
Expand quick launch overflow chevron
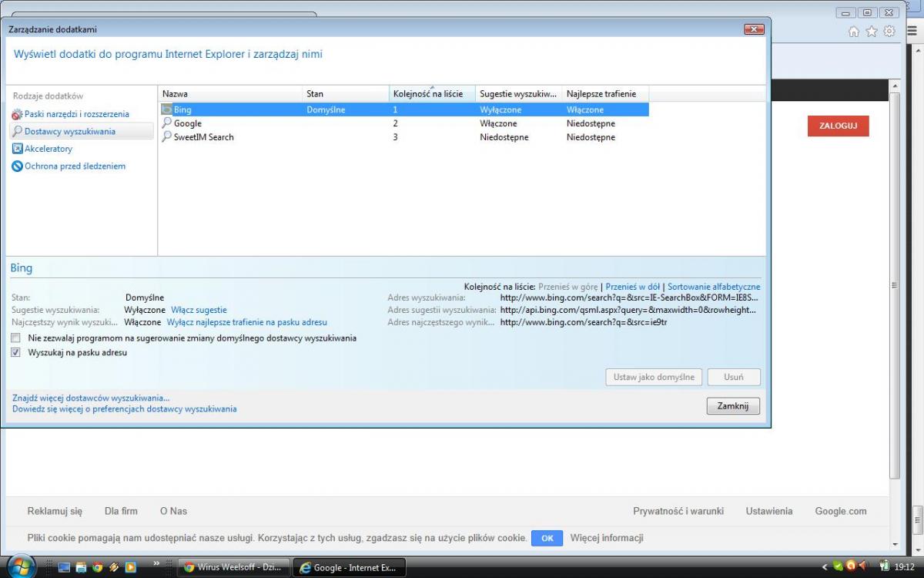157,564
